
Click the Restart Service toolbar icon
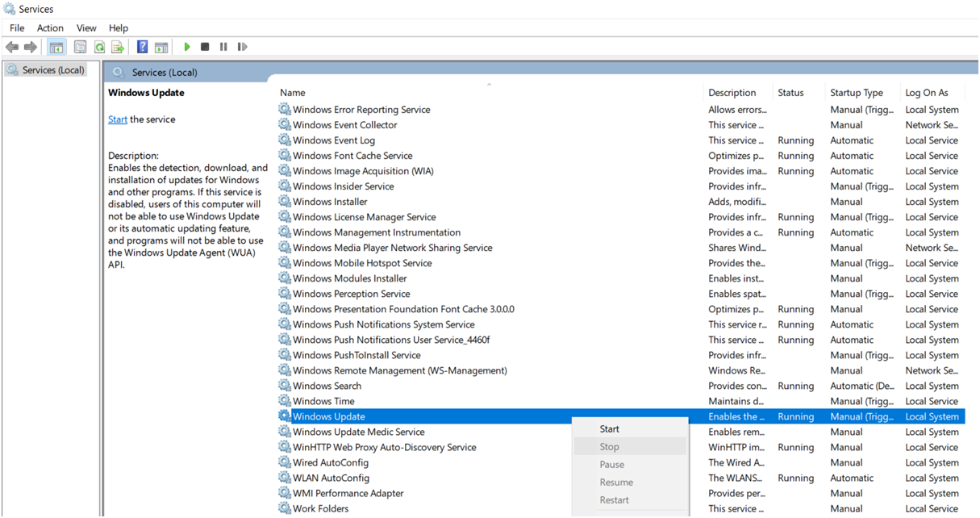242,47
